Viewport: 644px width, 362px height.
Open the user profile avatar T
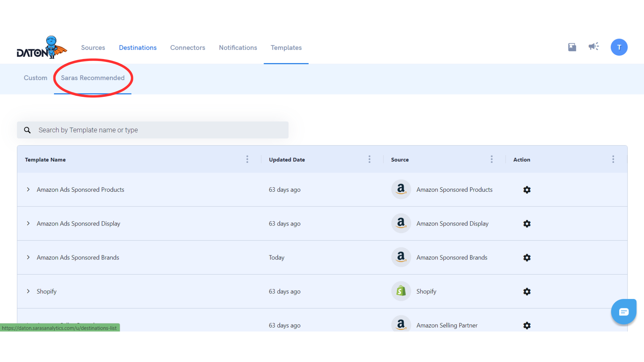click(619, 47)
